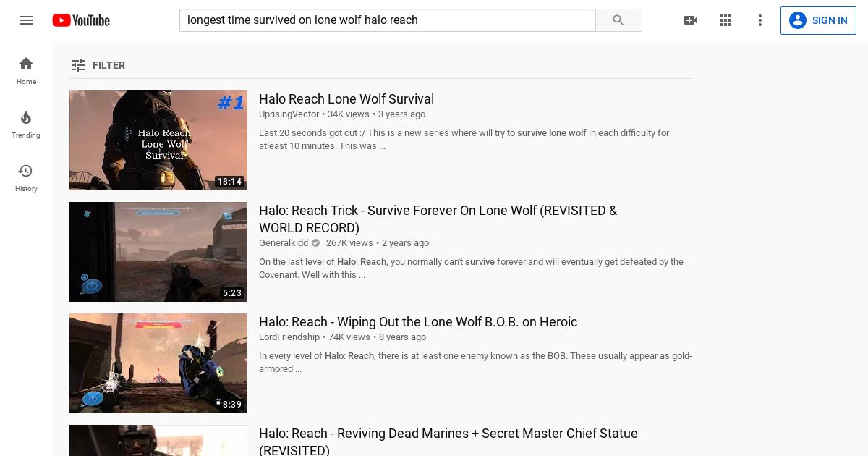The height and width of the screenshot is (456, 868).
Task: Click Generalkidd's verified badge icon
Action: pos(315,243)
